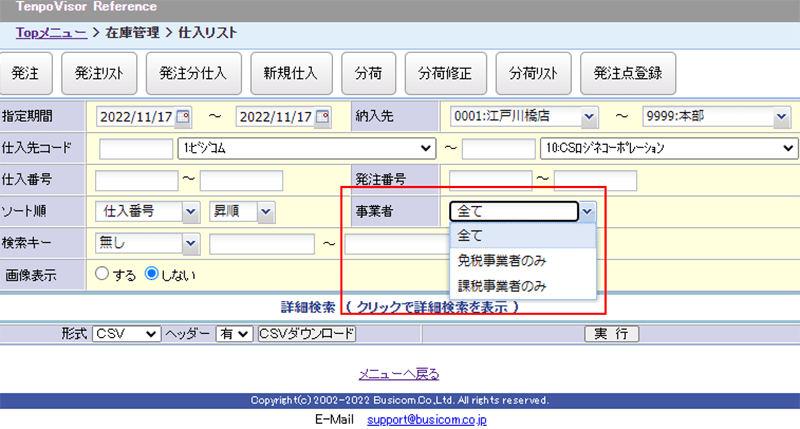
Task: Open calendar icon for end date
Action: click(322, 117)
